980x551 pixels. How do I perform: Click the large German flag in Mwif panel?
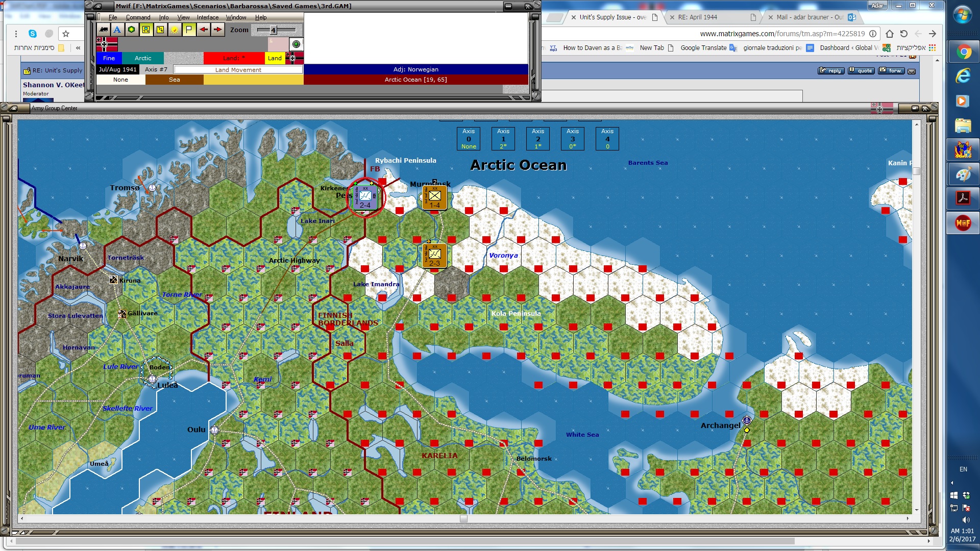pos(107,44)
